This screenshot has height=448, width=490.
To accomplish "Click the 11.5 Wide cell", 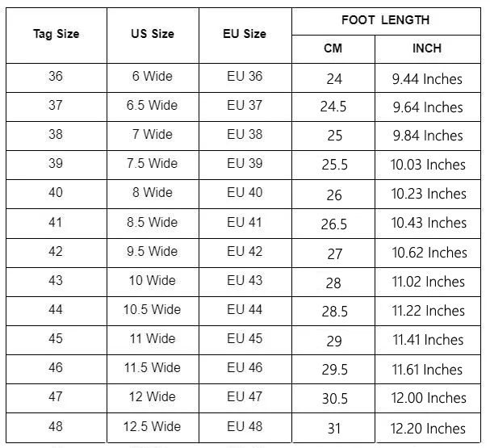I will click(x=153, y=369).
